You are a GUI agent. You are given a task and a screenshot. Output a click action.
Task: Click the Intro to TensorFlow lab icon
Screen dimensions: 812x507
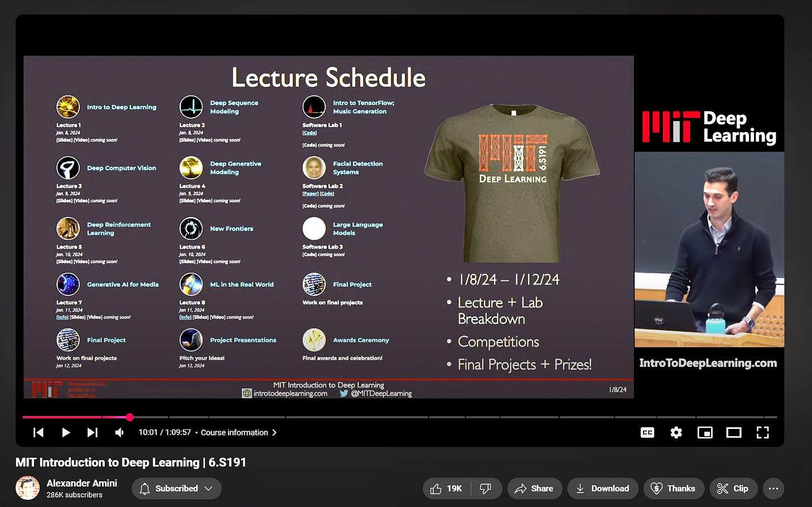[314, 107]
